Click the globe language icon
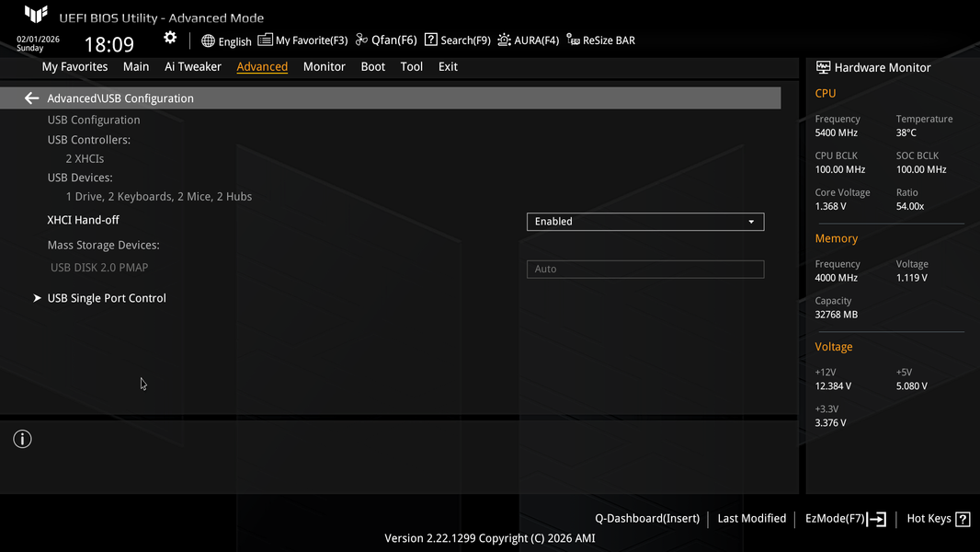 (x=208, y=41)
